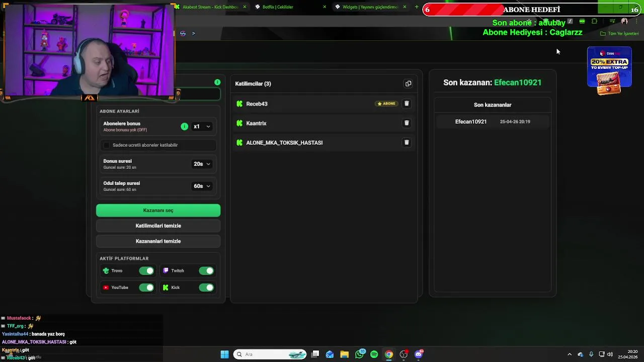Open Task View from taskbar
The height and width of the screenshot is (362, 644).
click(315, 354)
